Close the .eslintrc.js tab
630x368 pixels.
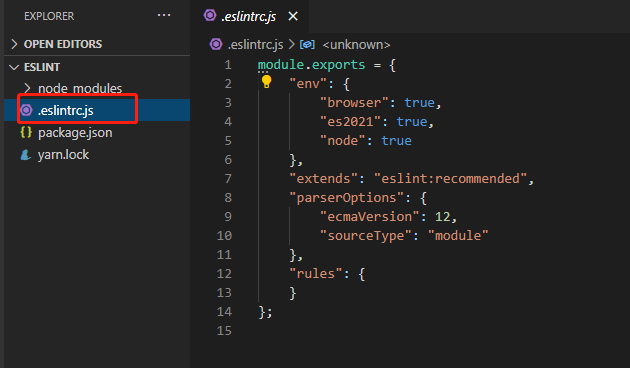click(293, 16)
